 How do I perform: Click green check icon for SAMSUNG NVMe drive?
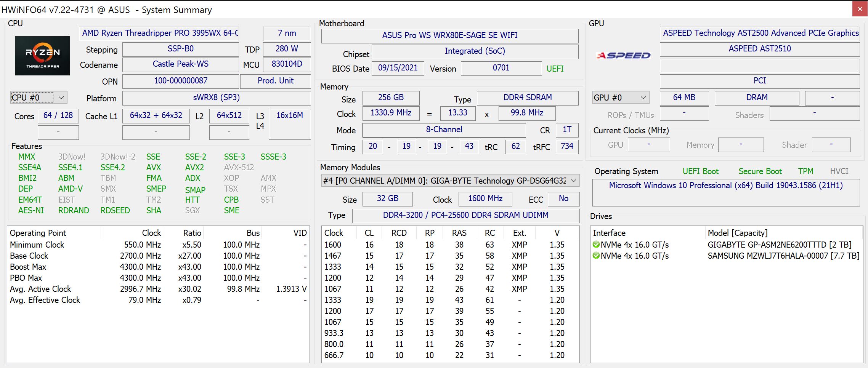596,256
